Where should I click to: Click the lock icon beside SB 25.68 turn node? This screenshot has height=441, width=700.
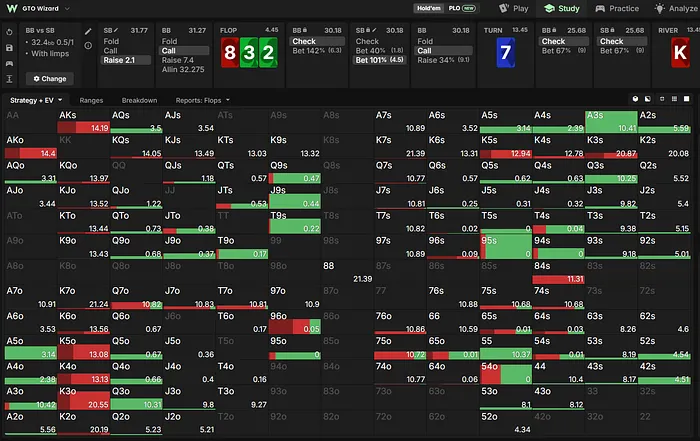tap(612, 30)
